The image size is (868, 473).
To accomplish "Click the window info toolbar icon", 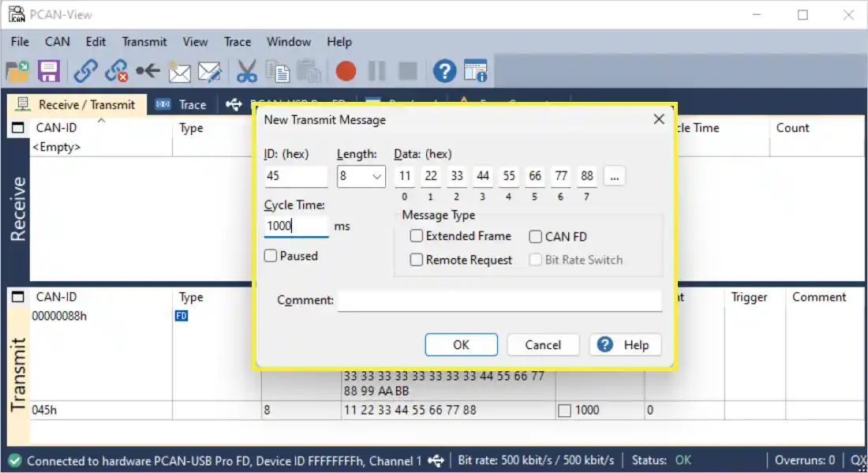I will coord(476,71).
